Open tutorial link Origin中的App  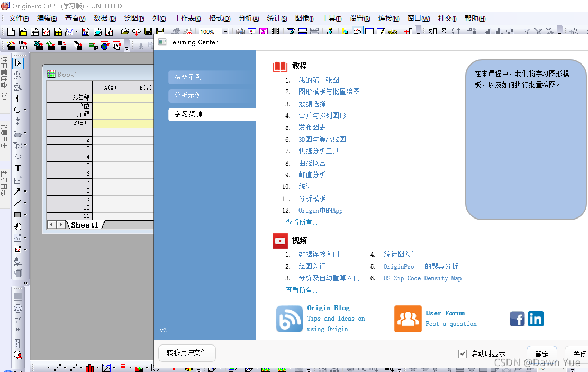pyautogui.click(x=320, y=211)
